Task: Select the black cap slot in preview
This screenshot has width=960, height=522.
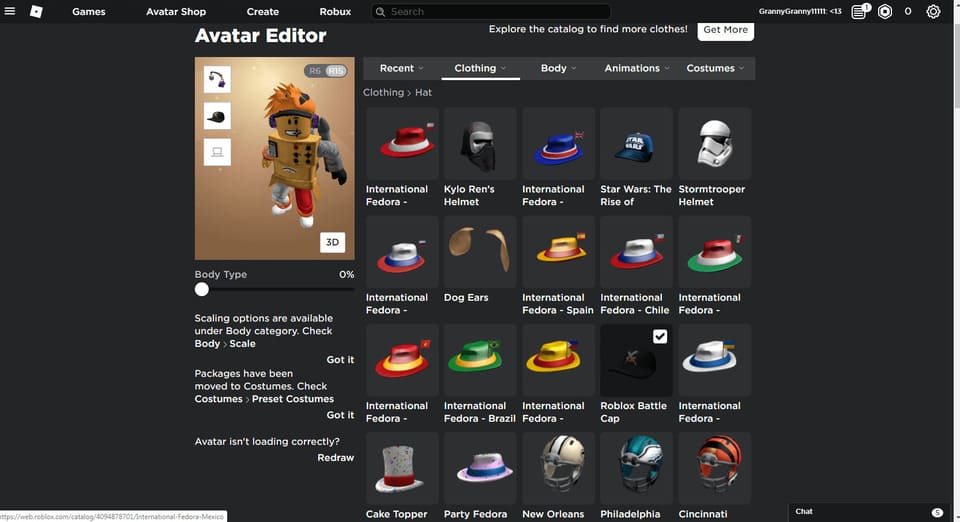Action: point(217,116)
